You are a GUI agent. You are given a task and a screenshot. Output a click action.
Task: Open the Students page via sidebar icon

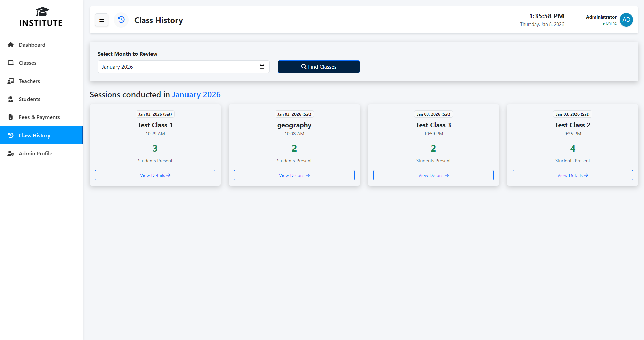11,99
